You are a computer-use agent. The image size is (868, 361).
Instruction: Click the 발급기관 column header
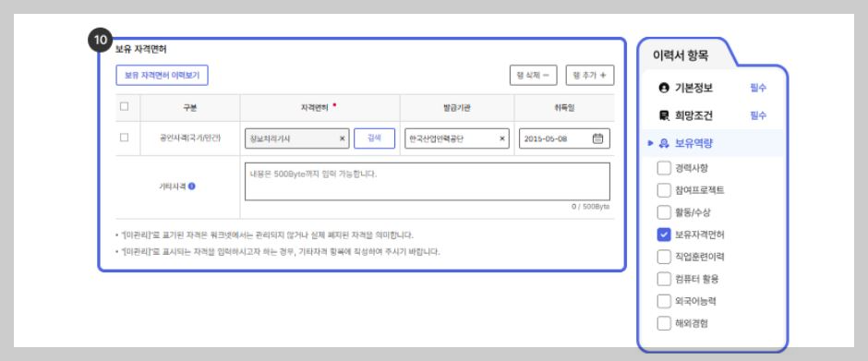pyautogui.click(x=457, y=108)
